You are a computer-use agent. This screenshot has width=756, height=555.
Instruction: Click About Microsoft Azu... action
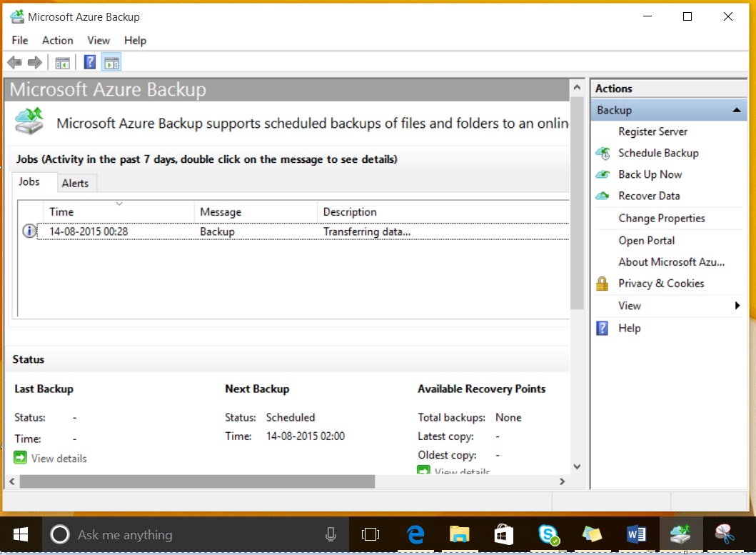[x=672, y=262]
